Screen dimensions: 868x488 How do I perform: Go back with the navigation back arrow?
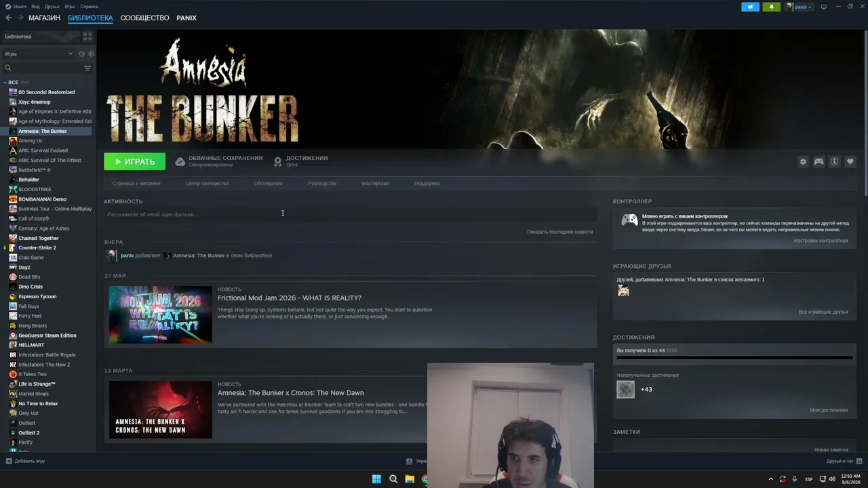click(8, 18)
